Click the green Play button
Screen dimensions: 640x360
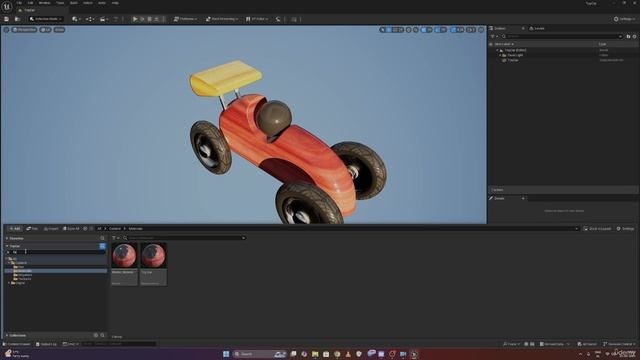[135, 19]
